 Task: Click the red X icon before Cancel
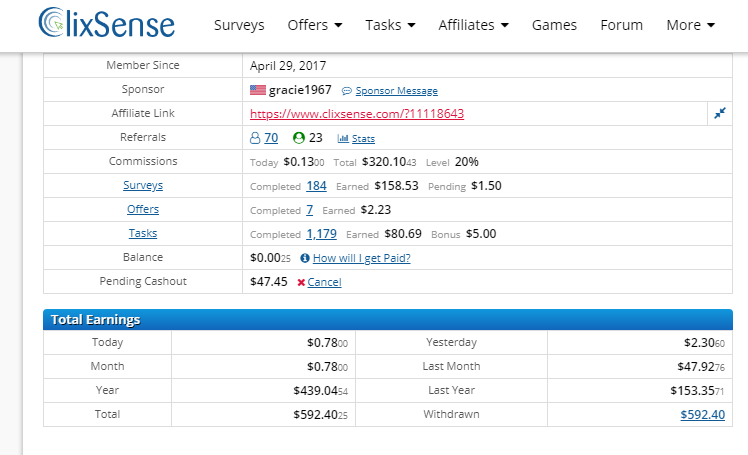coord(301,282)
